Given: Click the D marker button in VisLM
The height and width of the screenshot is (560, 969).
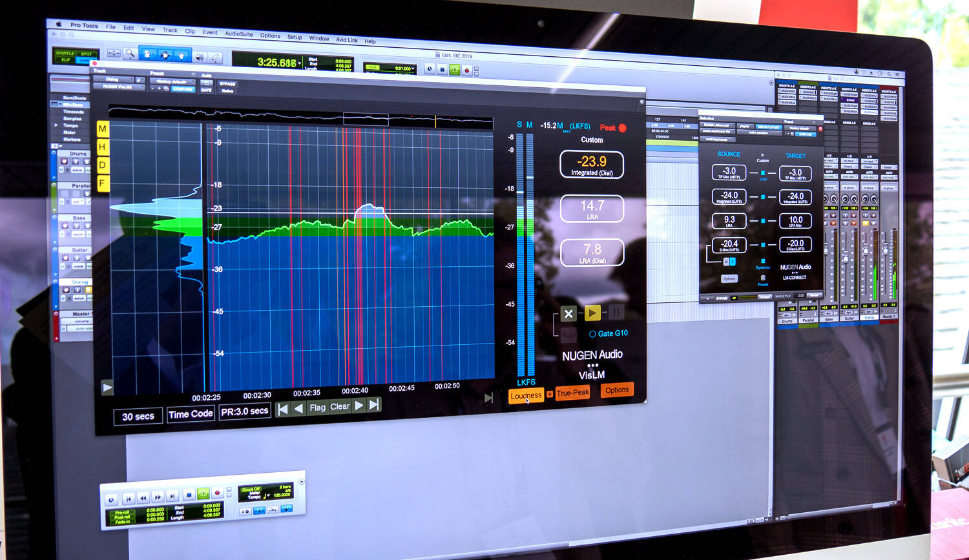Looking at the screenshot, I should click(102, 165).
